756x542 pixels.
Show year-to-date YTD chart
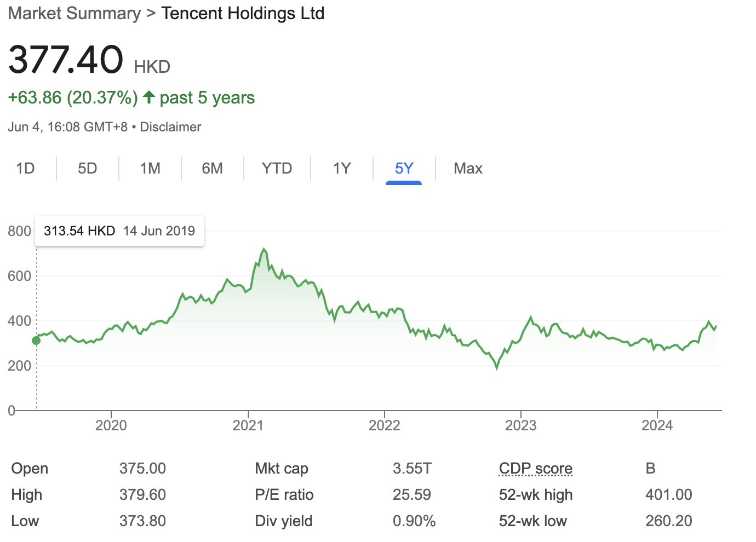click(x=277, y=168)
